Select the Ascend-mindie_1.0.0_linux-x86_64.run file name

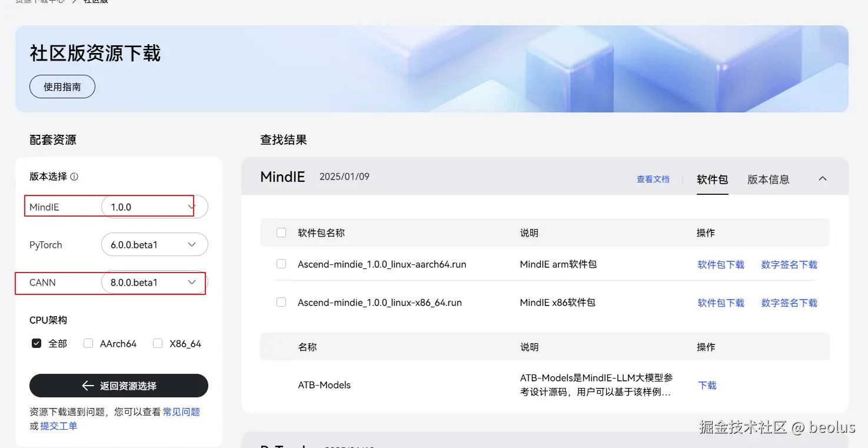[x=380, y=303]
